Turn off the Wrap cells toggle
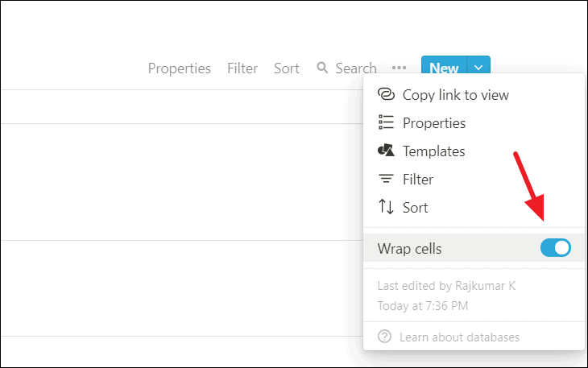This screenshot has width=588, height=368. tap(555, 248)
